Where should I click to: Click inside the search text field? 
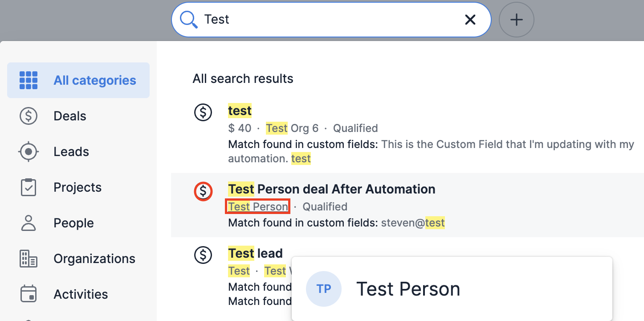(330, 20)
